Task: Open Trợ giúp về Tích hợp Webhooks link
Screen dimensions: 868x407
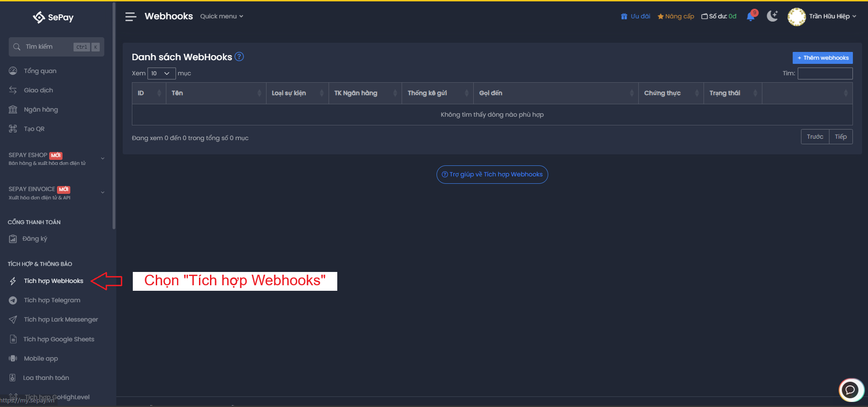Action: [492, 175]
